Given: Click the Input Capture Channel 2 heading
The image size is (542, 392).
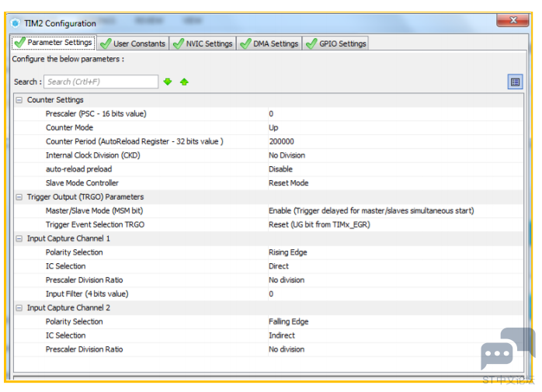Looking at the screenshot, I should tap(68, 307).
